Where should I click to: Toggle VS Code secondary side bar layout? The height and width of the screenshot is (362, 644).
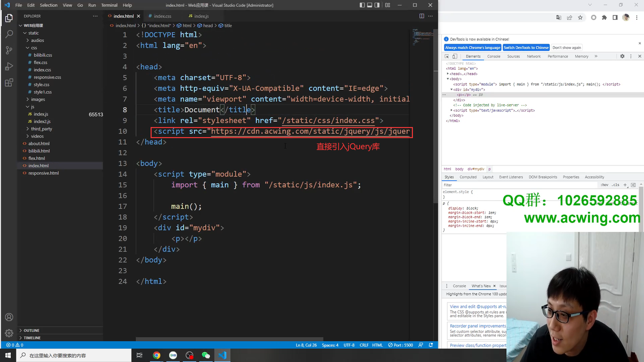(x=377, y=5)
